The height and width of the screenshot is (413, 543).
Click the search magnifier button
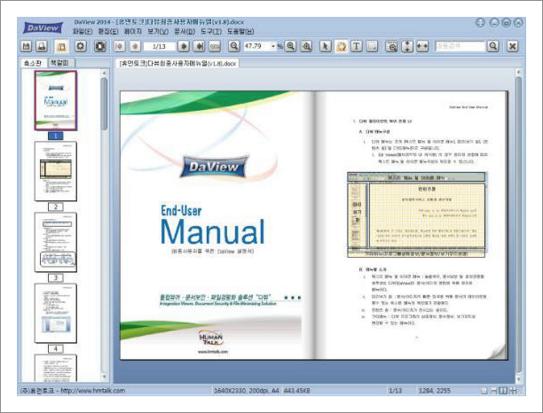coord(493,46)
